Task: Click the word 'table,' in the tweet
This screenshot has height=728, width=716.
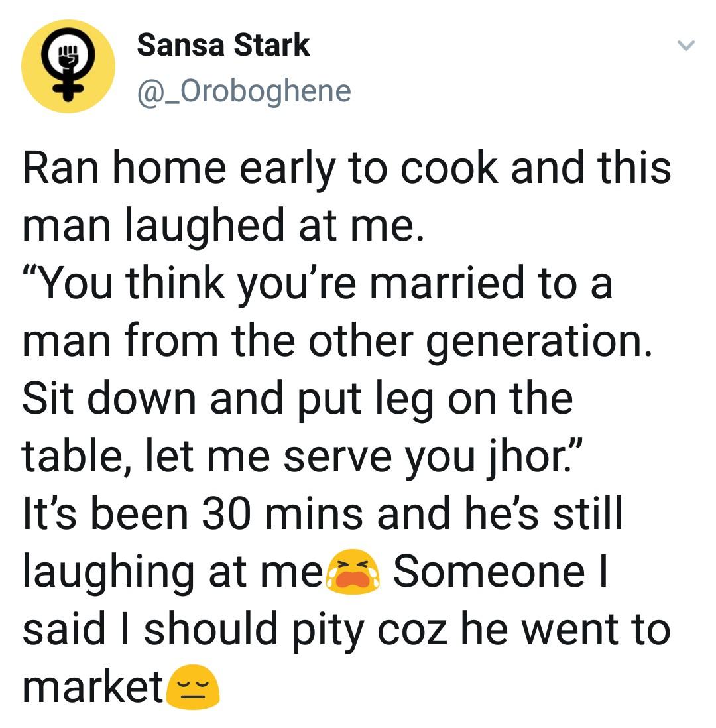Action: point(76,457)
